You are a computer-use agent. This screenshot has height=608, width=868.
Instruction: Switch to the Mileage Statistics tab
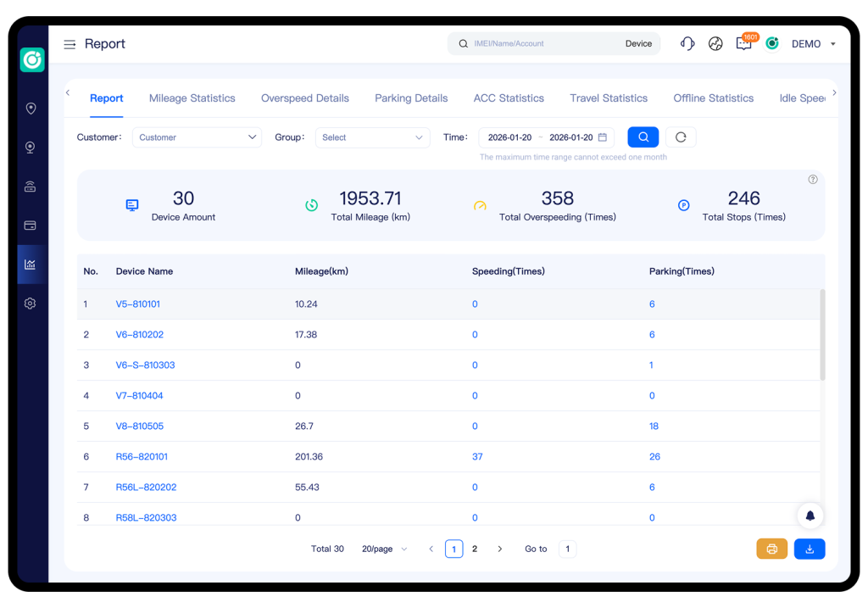coord(192,98)
